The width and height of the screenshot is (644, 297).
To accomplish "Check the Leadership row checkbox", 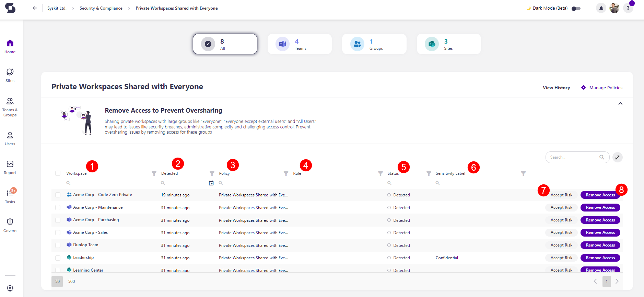I will pos(58,258).
